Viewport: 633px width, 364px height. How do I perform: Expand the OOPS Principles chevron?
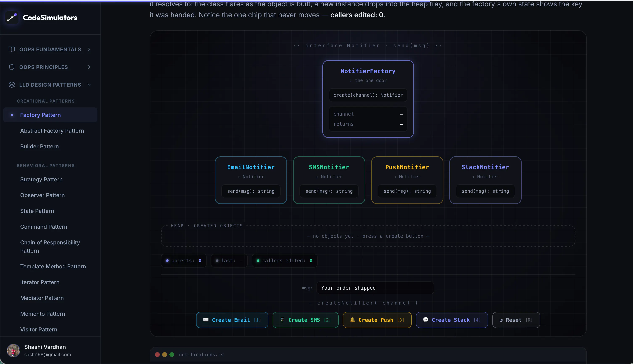pos(89,67)
